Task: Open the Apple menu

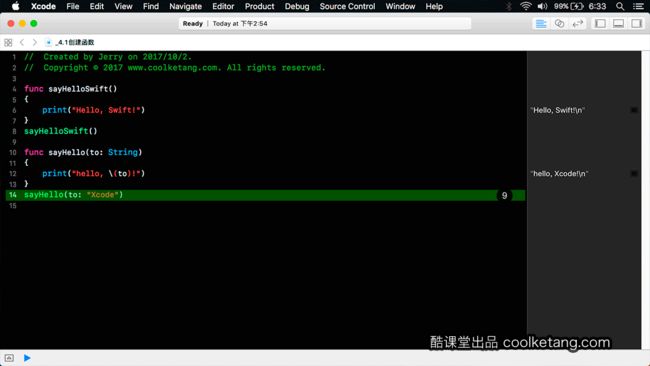Action: point(15,6)
